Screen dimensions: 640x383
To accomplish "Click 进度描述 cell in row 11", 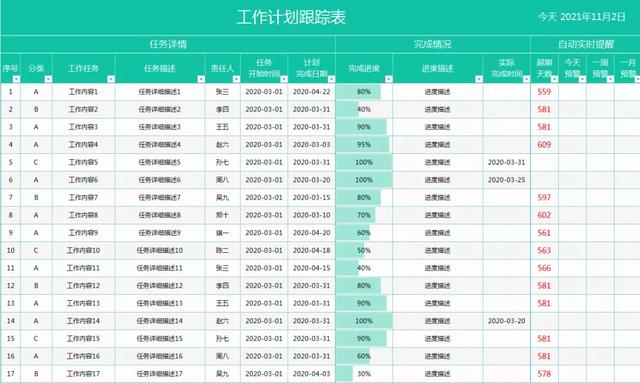I will [438, 268].
